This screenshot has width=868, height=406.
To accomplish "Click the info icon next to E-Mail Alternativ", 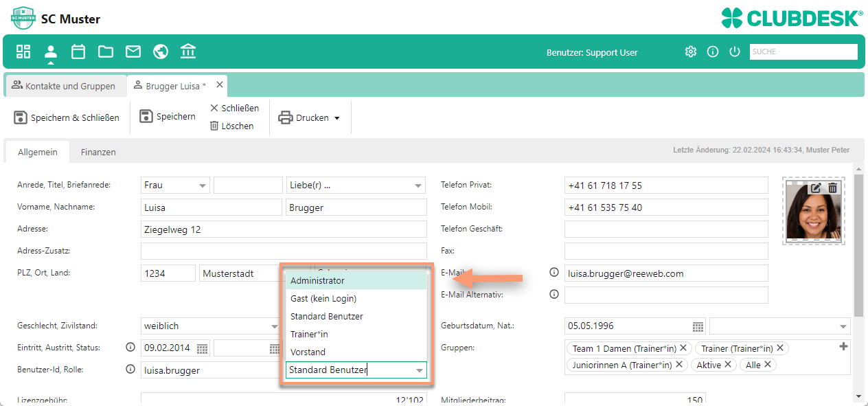I will tap(554, 295).
